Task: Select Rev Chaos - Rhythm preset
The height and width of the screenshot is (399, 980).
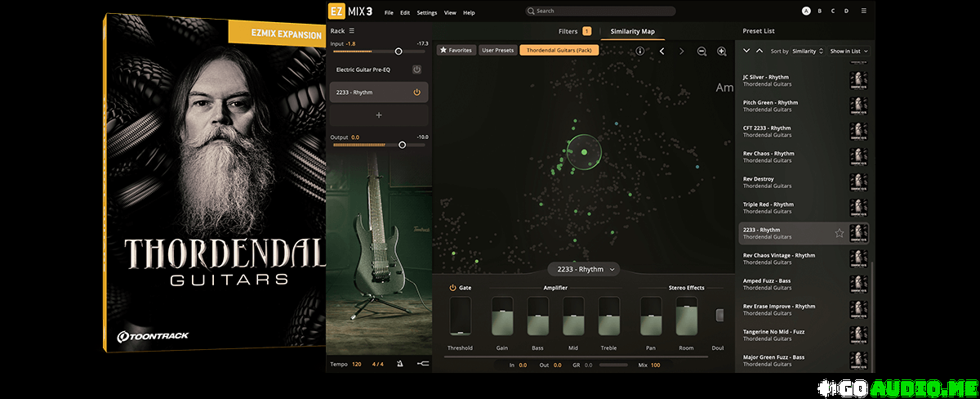Action: [x=804, y=156]
